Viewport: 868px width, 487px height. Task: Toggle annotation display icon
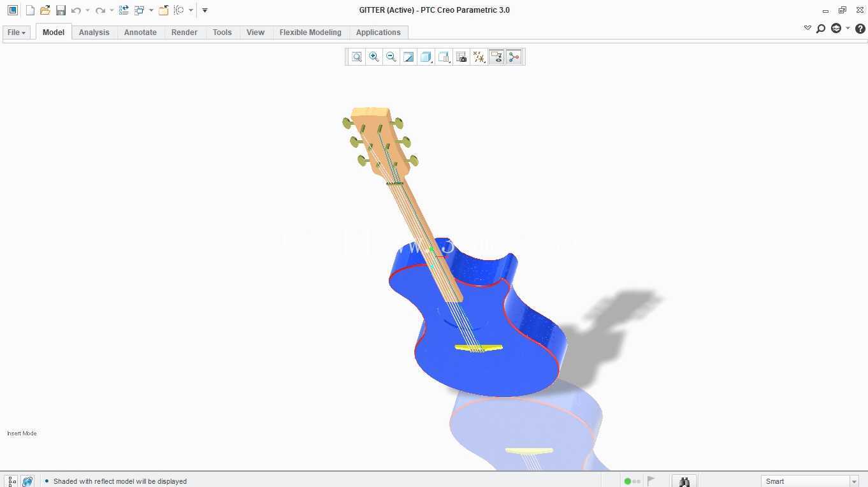(x=496, y=57)
